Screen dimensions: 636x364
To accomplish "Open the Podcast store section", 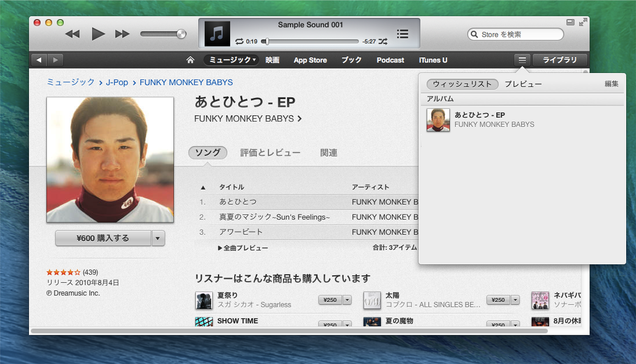I will 390,60.
